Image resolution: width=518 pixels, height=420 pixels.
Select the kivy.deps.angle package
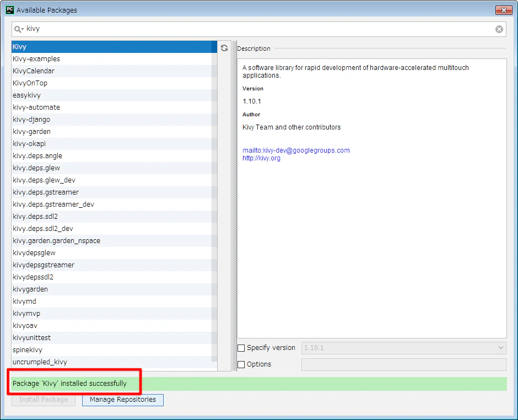coord(114,156)
